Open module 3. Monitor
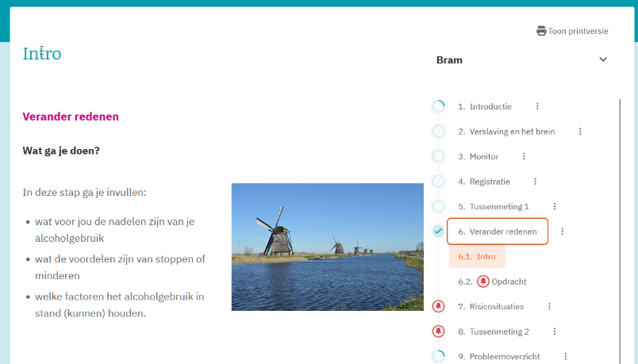 tap(478, 156)
